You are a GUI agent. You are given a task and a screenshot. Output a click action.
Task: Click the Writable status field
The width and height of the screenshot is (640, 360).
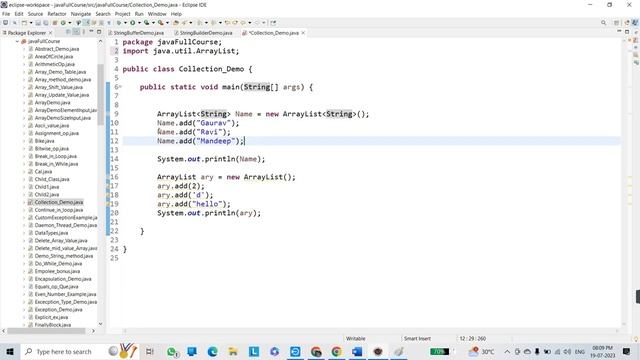pyautogui.click(x=356, y=338)
